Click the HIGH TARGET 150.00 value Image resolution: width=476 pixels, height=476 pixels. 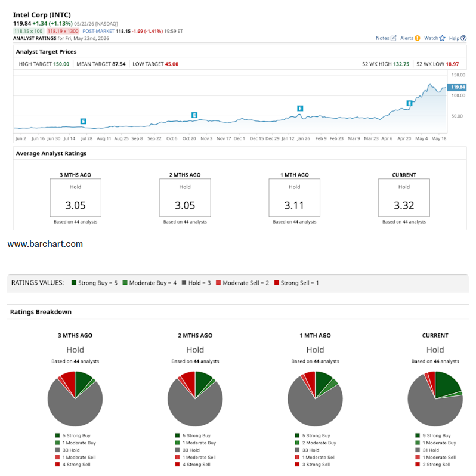click(x=61, y=64)
